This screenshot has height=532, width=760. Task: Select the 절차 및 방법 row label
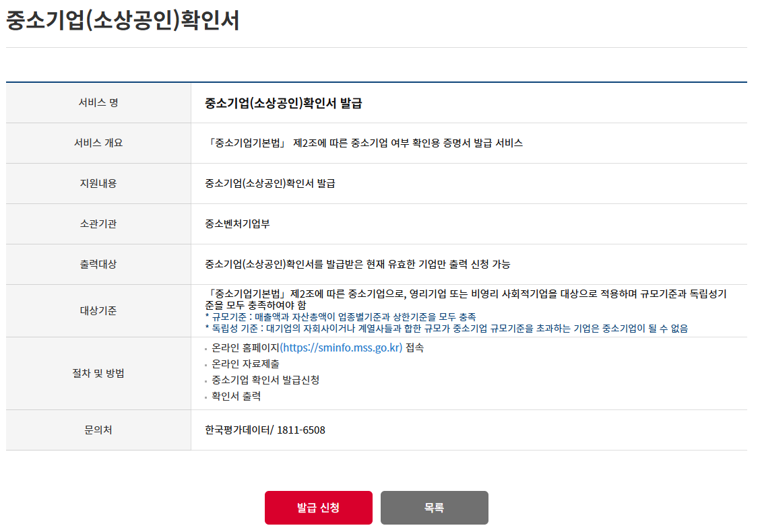point(98,374)
